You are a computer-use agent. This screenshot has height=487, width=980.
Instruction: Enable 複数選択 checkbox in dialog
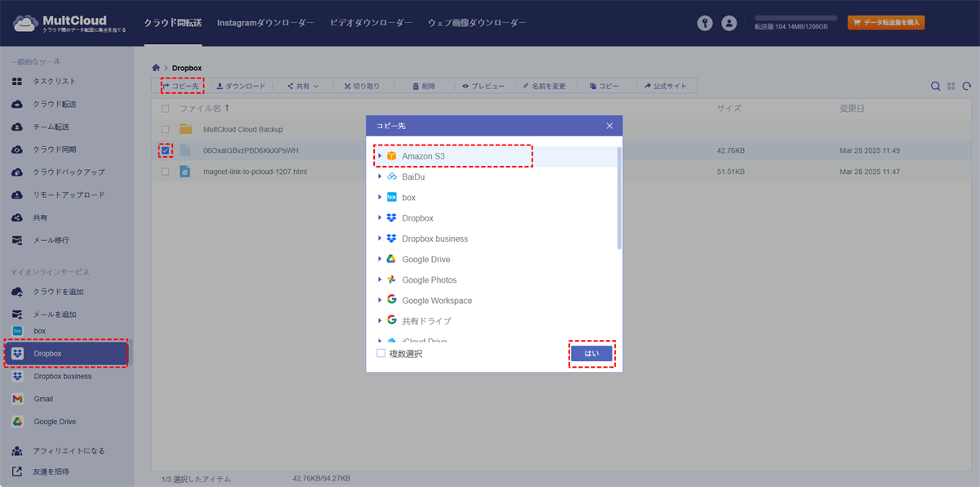[x=381, y=354]
